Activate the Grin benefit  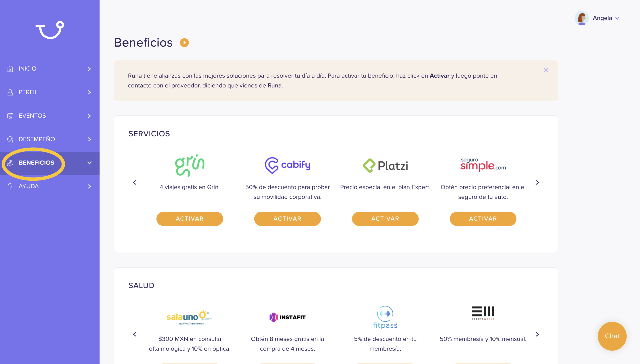coord(190,219)
